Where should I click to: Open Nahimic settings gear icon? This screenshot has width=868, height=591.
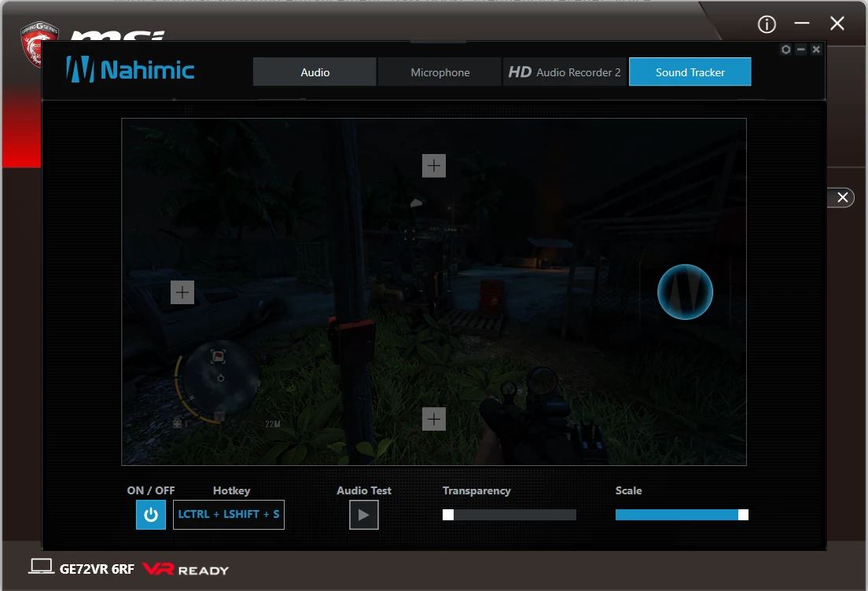[785, 50]
